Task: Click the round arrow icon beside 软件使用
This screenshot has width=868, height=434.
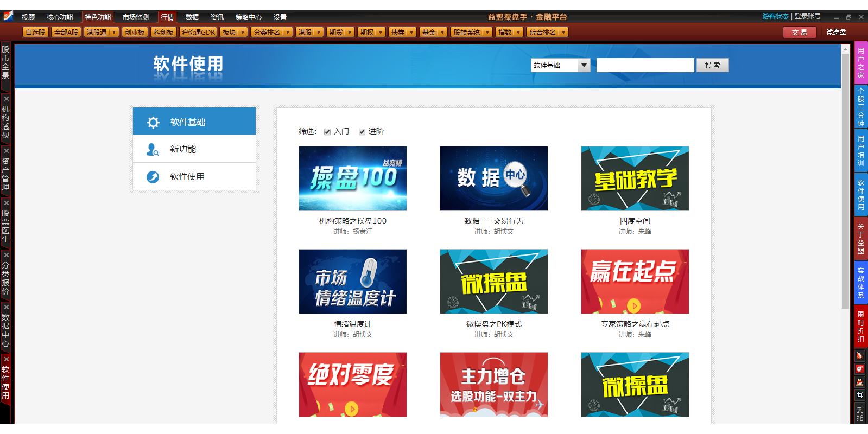Action: coord(153,177)
